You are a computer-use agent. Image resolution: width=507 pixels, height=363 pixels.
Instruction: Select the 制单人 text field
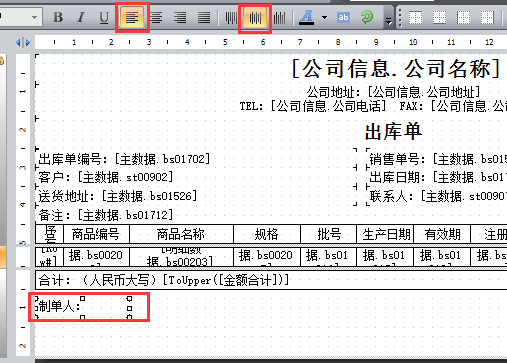[82, 307]
